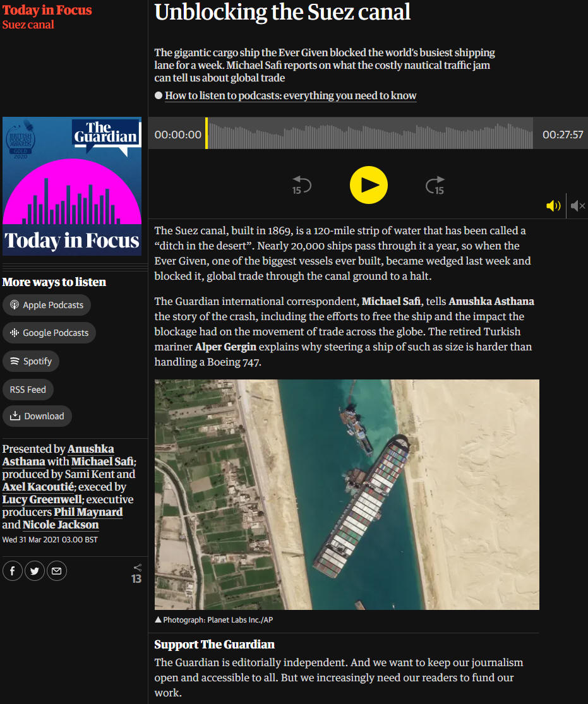Click the yellow playhead marker
Image resolution: width=588 pixels, height=704 pixels.
pyautogui.click(x=207, y=133)
